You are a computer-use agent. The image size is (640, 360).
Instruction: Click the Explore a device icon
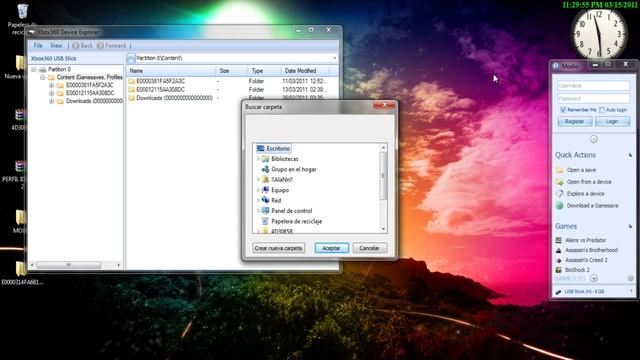click(560, 194)
